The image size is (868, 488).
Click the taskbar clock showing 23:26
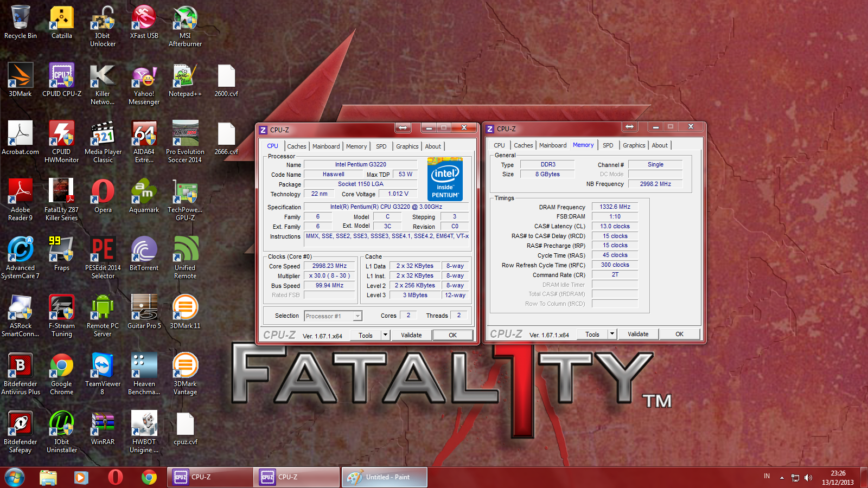pos(838,478)
